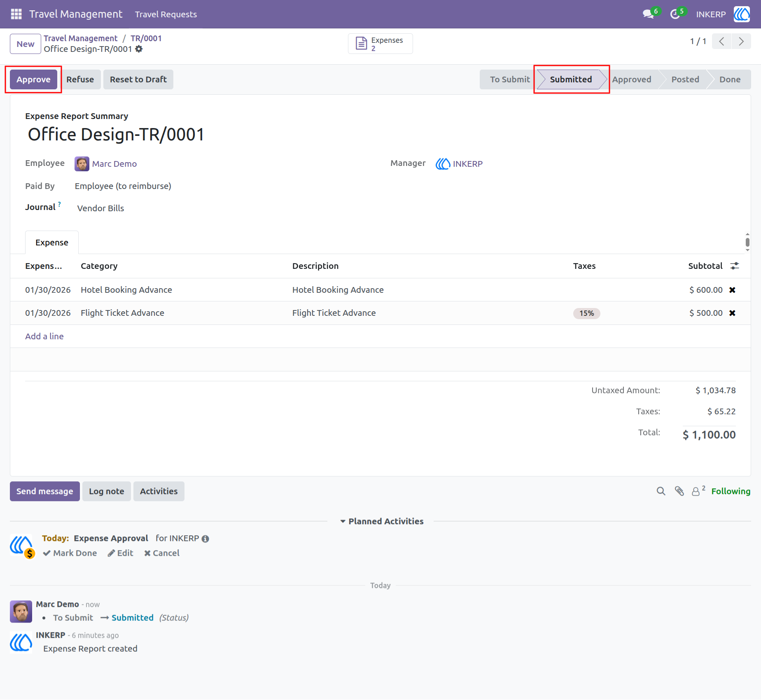
Task: Select the Expense tab
Action: [52, 243]
